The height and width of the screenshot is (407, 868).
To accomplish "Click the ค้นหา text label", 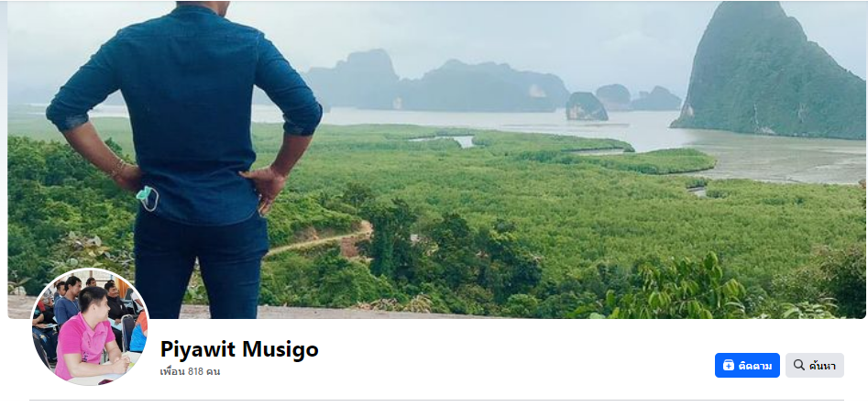I will 822,366.
